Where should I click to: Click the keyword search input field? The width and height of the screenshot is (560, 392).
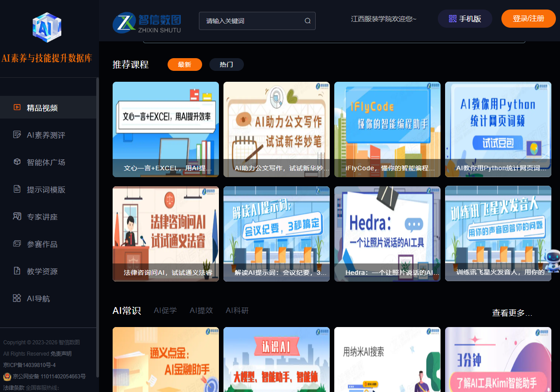coord(252,21)
